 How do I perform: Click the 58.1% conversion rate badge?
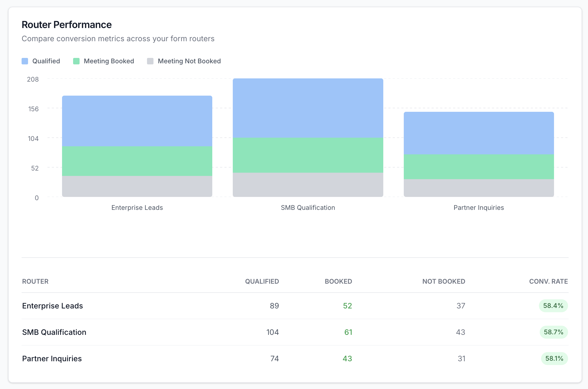click(554, 359)
